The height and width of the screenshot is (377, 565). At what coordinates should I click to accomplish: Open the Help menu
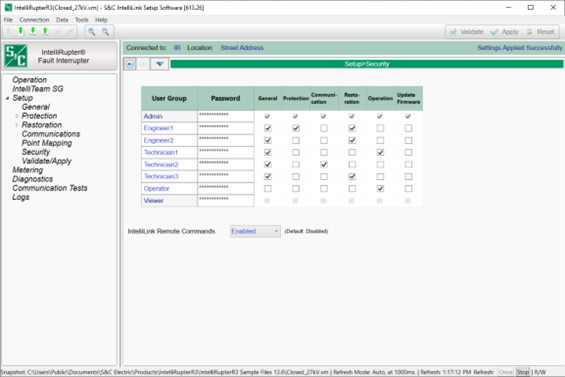[x=101, y=20]
